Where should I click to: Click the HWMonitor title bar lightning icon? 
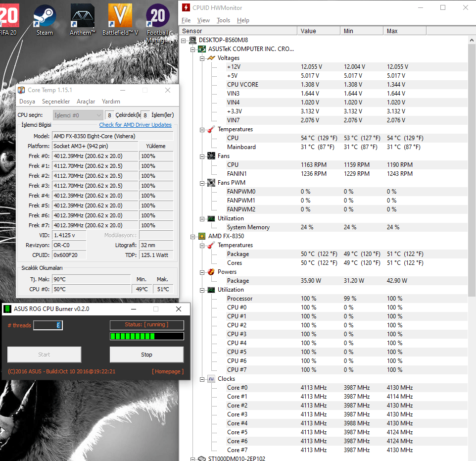(186, 7)
